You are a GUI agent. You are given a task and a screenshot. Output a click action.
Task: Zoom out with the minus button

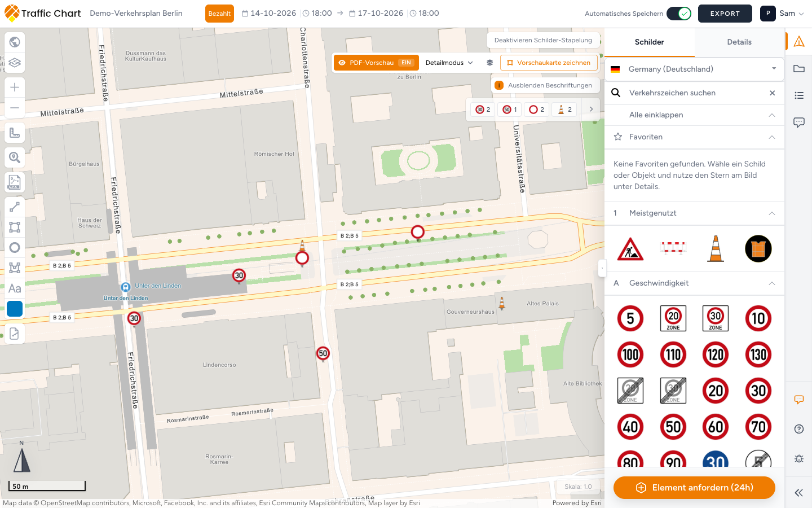15,108
